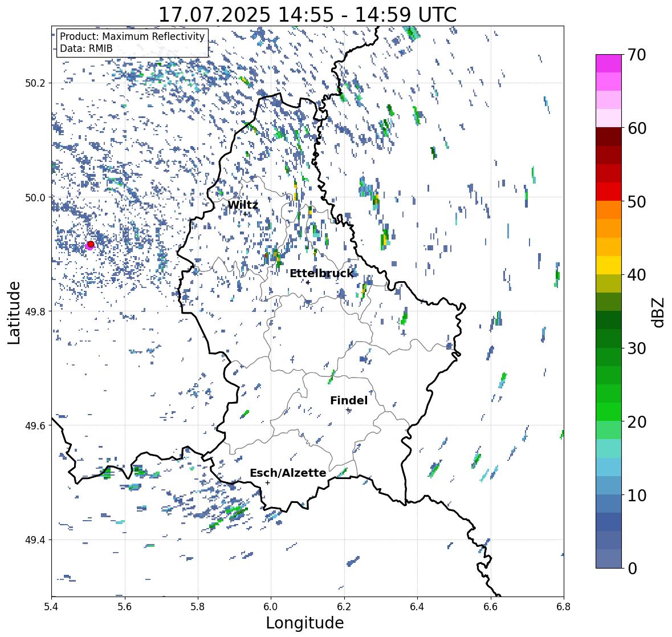Click the cross marker beneath Esch/Alzette label
The image size is (672, 637).
point(267,482)
